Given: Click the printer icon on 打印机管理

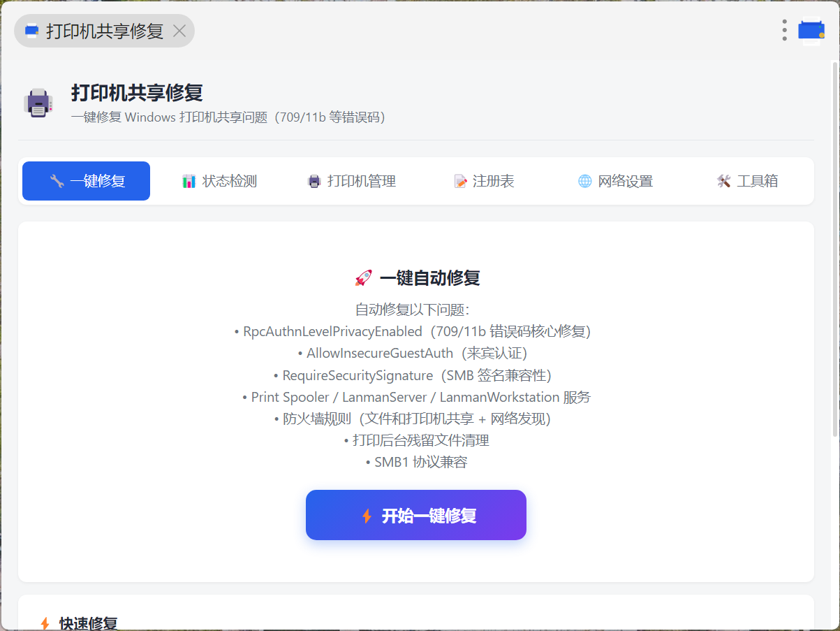Looking at the screenshot, I should tap(314, 182).
